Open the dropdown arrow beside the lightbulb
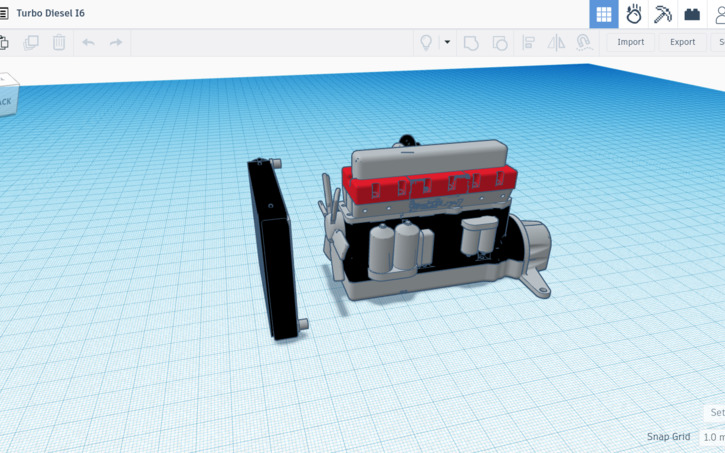 pos(447,42)
